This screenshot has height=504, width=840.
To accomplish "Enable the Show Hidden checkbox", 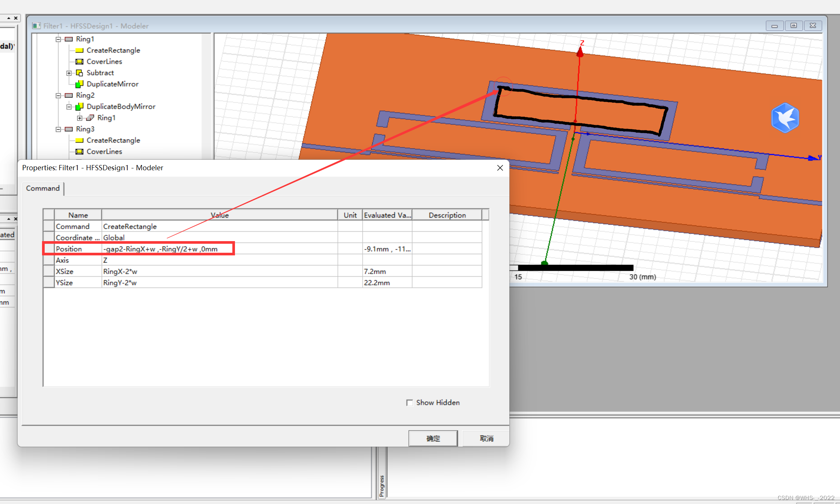I will pos(409,402).
